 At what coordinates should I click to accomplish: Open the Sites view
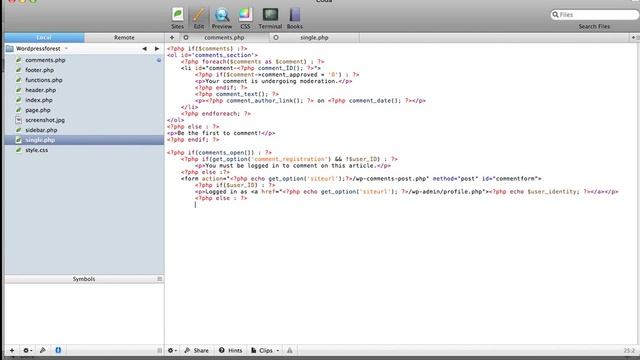click(x=177, y=18)
